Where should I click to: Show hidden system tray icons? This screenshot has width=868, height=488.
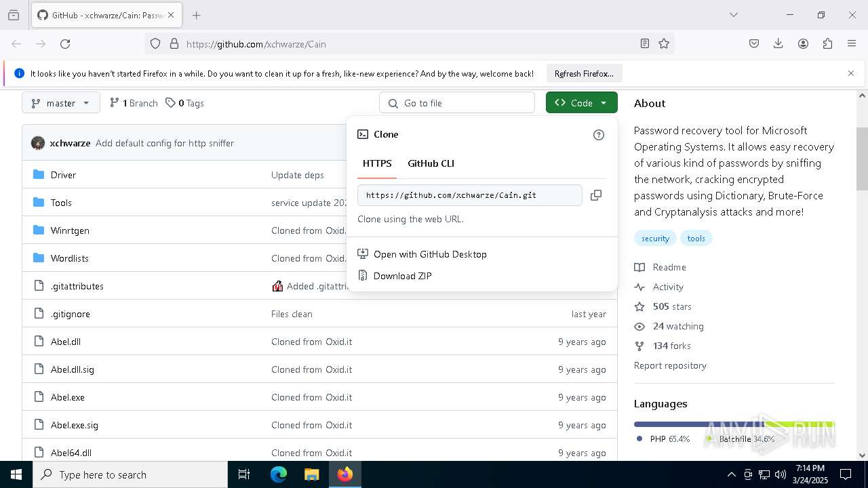[x=731, y=474]
